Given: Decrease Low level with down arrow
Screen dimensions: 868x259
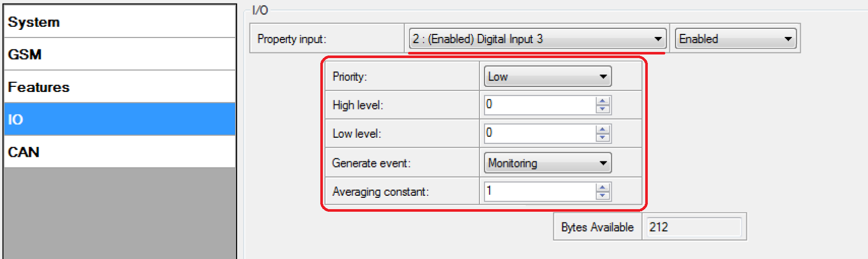Looking at the screenshot, I should click(x=603, y=138).
